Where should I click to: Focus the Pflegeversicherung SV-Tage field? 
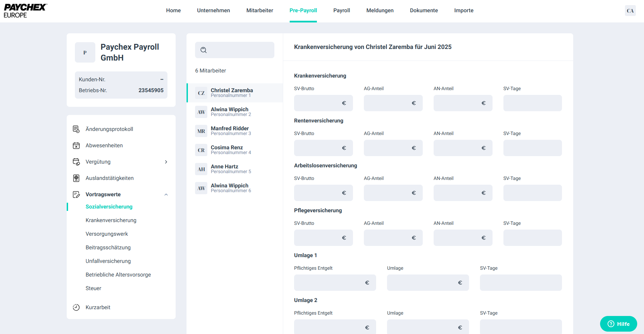coord(532,238)
